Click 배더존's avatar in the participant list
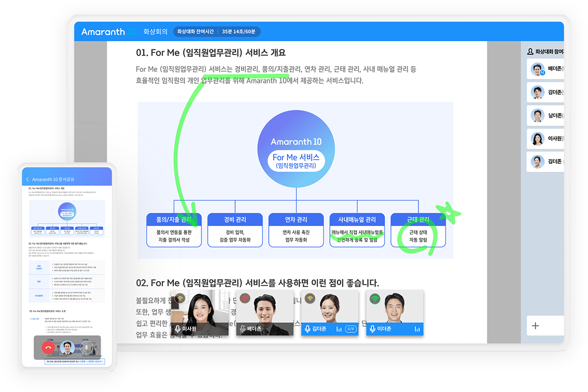The width and height of the screenshot is (588, 392). coord(537,69)
